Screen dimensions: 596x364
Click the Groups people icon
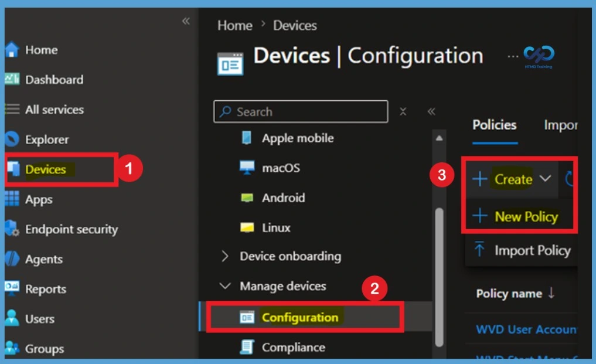[12, 348]
